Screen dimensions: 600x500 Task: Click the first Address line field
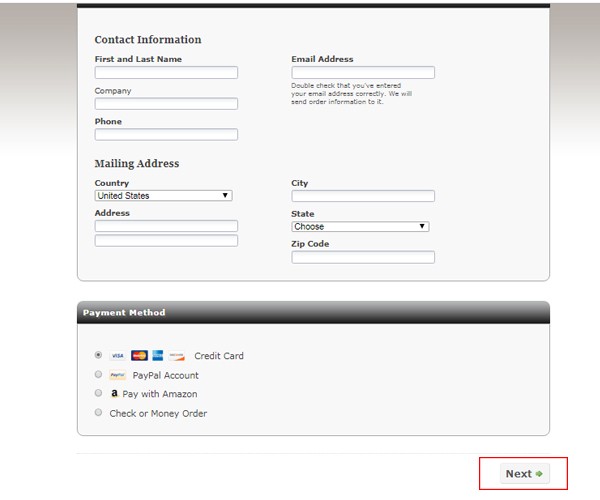pyautogui.click(x=166, y=226)
